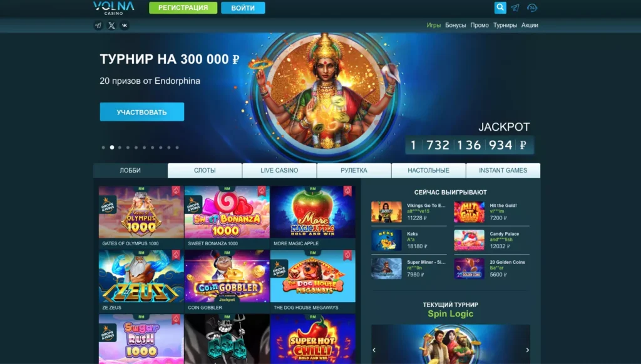This screenshot has width=641, height=364.
Task: Select Бонусы in top navigation
Action: coord(456,25)
